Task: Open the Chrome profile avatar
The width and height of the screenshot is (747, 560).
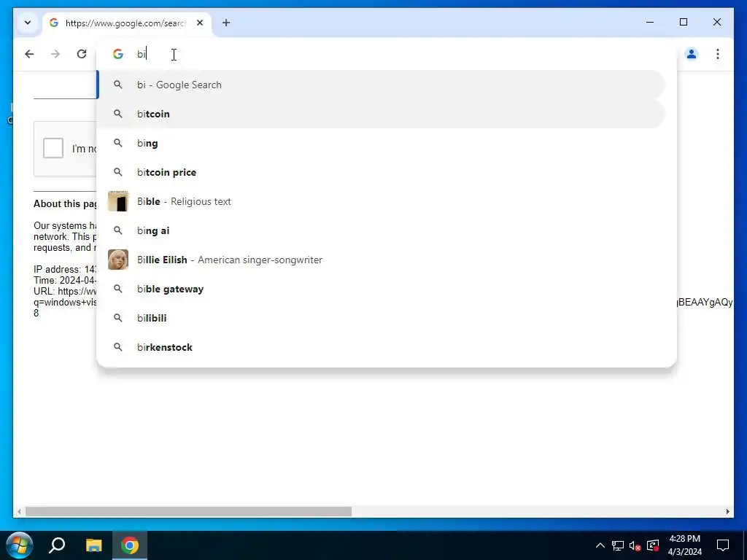Action: coord(692,54)
